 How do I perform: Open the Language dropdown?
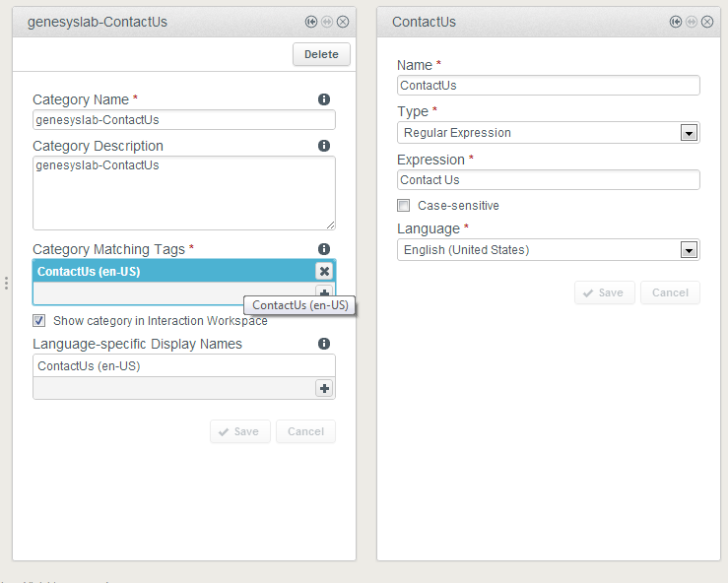click(689, 250)
